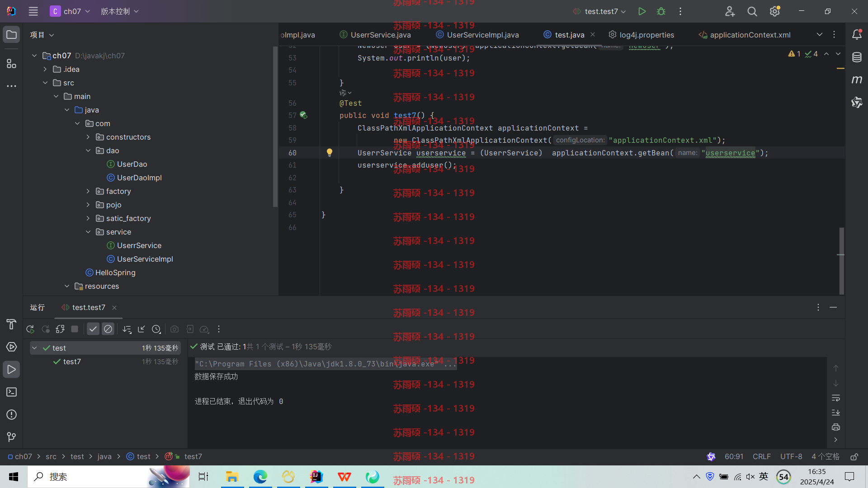The width and height of the screenshot is (868, 488).
Task: Switch to UserrService.java tab
Action: pyautogui.click(x=376, y=35)
